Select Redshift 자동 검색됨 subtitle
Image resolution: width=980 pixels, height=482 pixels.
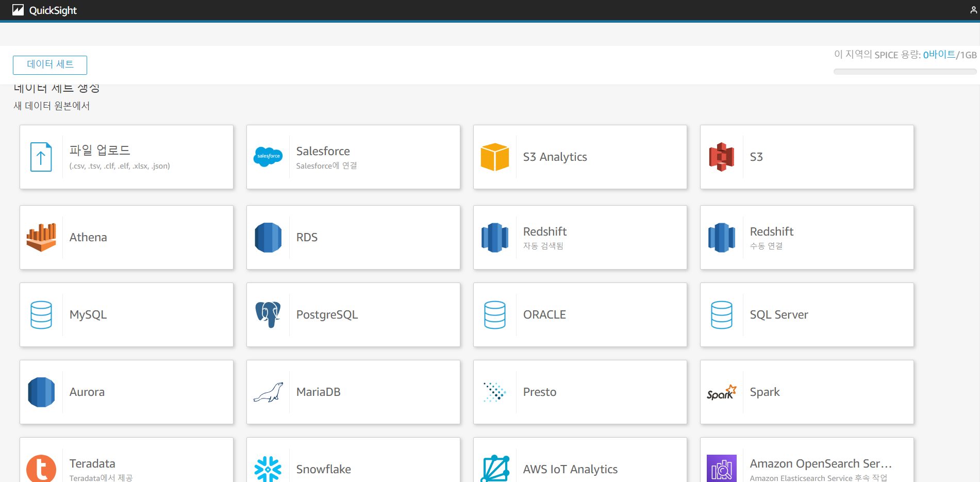pyautogui.click(x=543, y=246)
